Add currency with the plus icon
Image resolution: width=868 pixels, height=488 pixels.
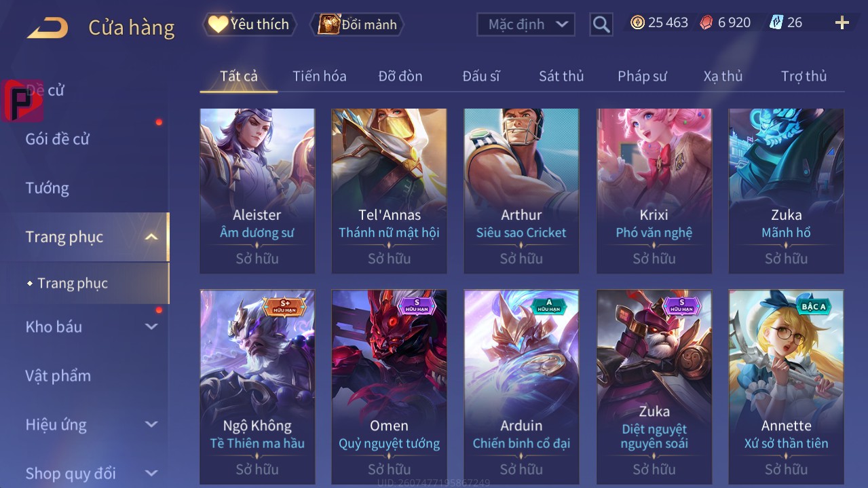(x=842, y=23)
